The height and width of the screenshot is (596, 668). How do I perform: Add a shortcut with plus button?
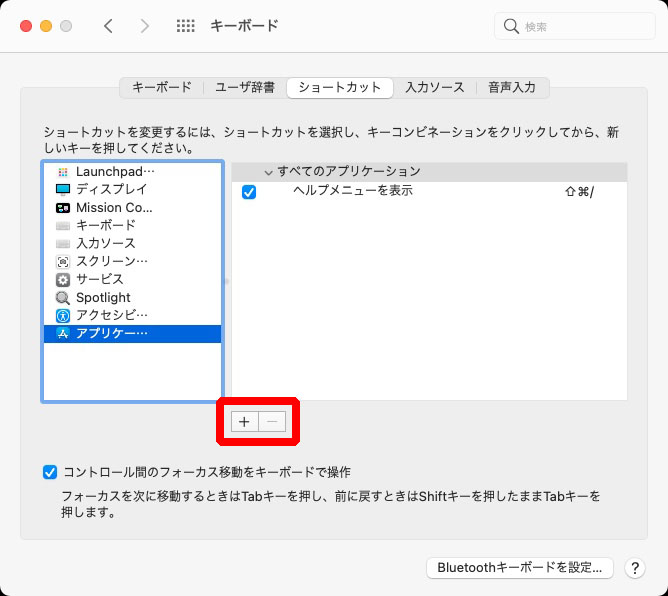click(245, 422)
